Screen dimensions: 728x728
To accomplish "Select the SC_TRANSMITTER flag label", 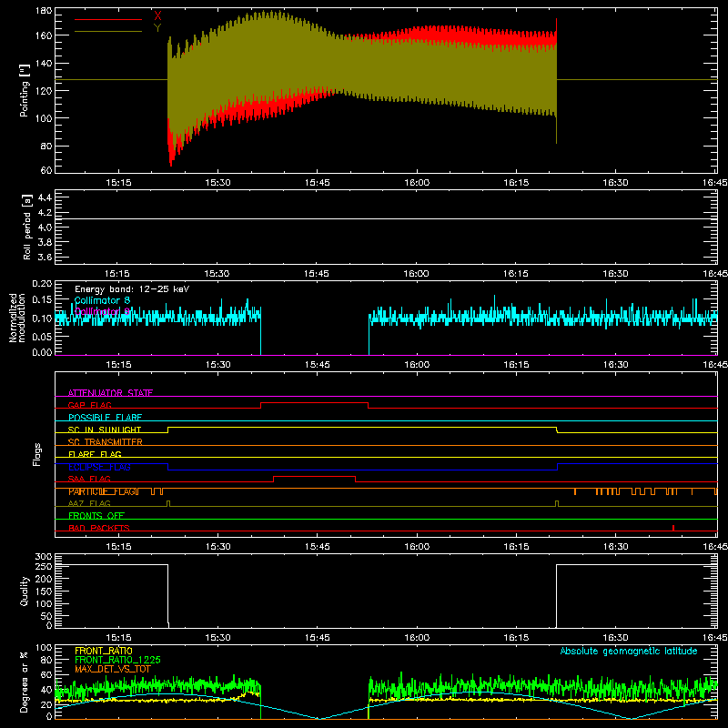I will coord(106,442).
